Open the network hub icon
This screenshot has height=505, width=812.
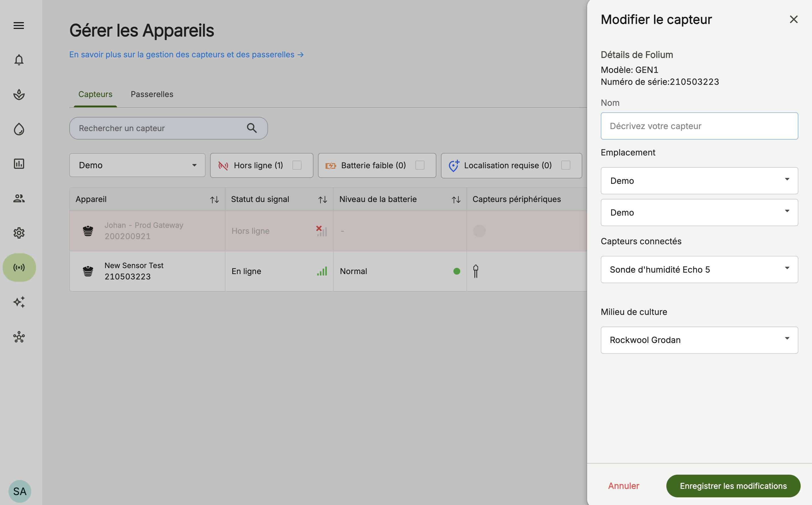click(x=19, y=337)
